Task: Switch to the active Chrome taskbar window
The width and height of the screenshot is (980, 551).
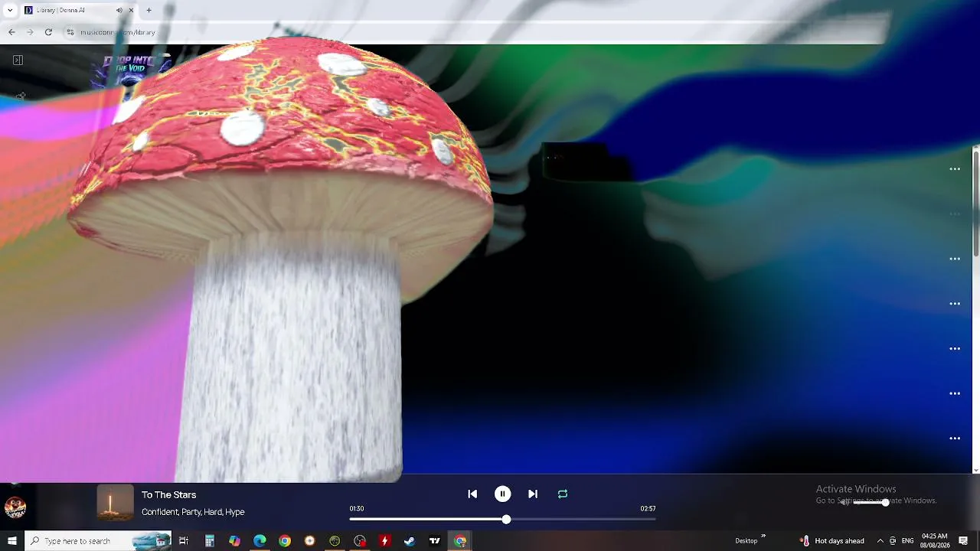Action: click(x=460, y=541)
